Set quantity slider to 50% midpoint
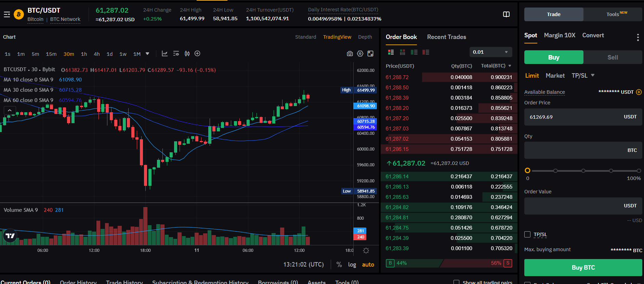Viewport: 644px width, 284px height. [583, 170]
